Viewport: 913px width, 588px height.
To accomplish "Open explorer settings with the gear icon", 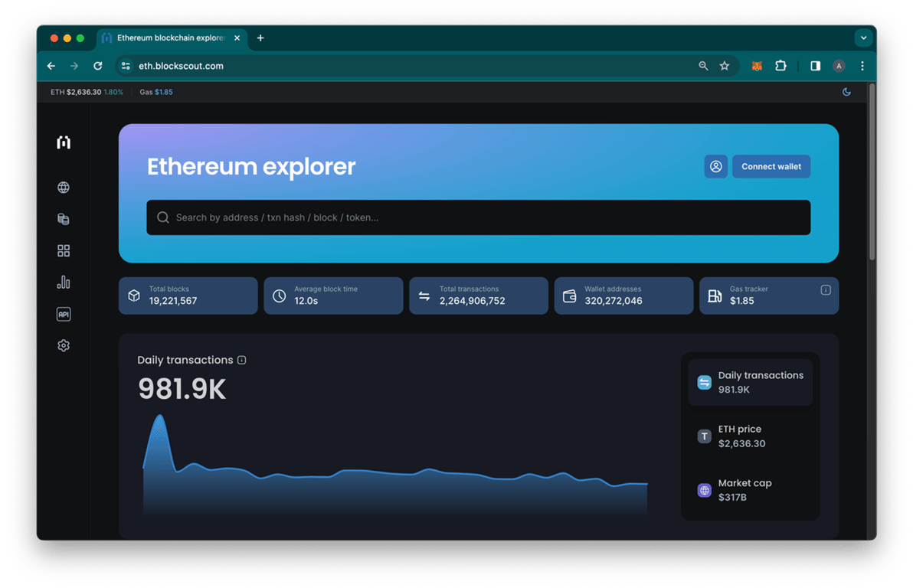I will [x=64, y=345].
